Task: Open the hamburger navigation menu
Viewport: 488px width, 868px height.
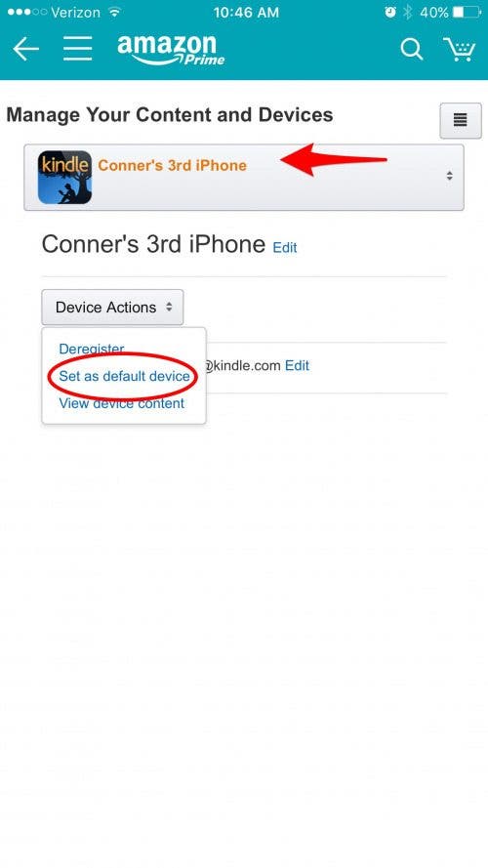Action: 77,49
